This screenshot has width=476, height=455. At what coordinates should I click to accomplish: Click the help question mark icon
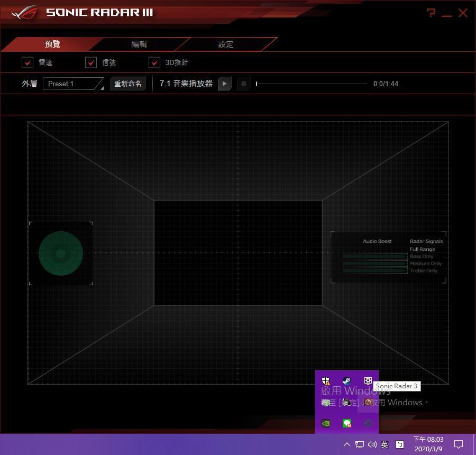click(431, 13)
